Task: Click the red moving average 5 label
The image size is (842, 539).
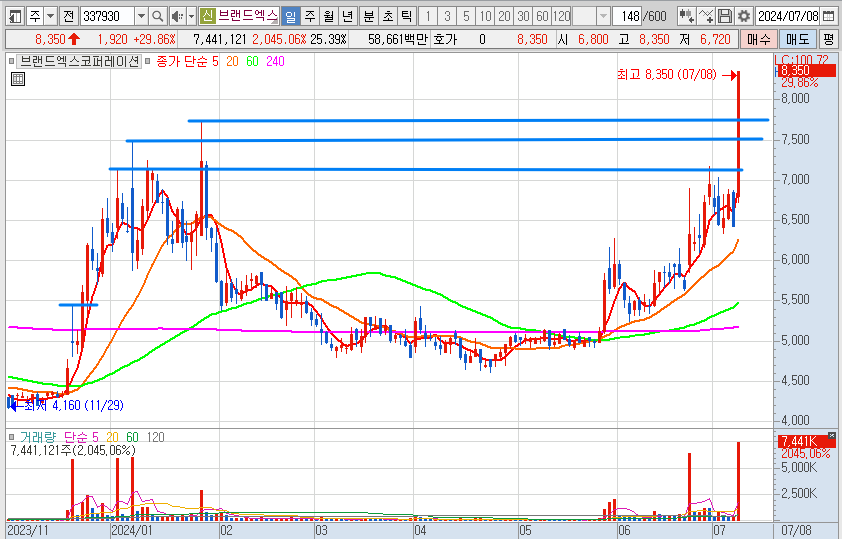Action: pyautogui.click(x=215, y=62)
